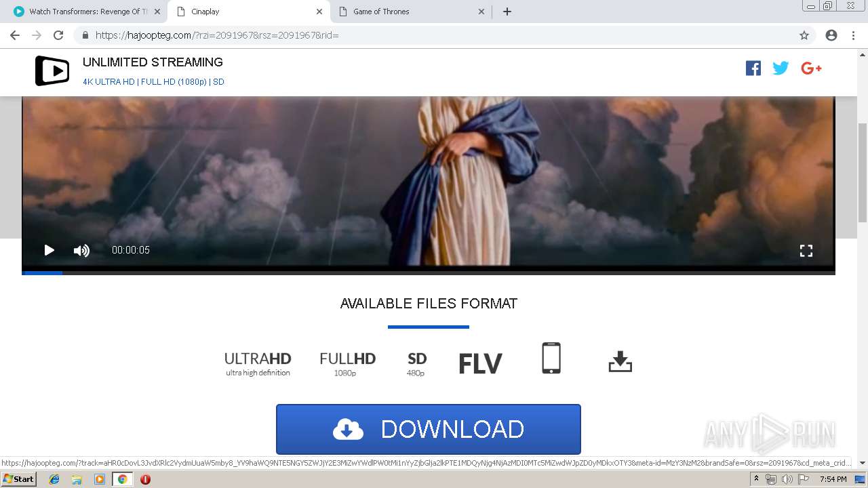Close the Game of Thrones tab
The width and height of the screenshot is (868, 488).
(481, 12)
